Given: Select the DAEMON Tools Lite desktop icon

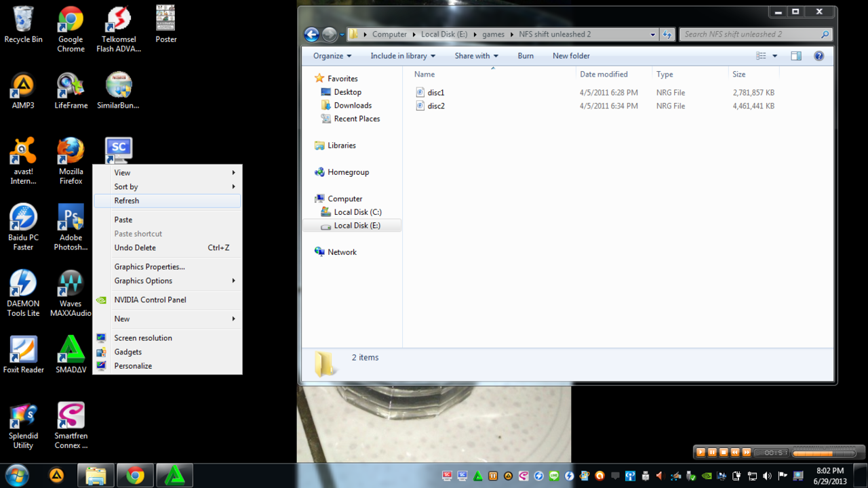Looking at the screenshot, I should [23, 293].
